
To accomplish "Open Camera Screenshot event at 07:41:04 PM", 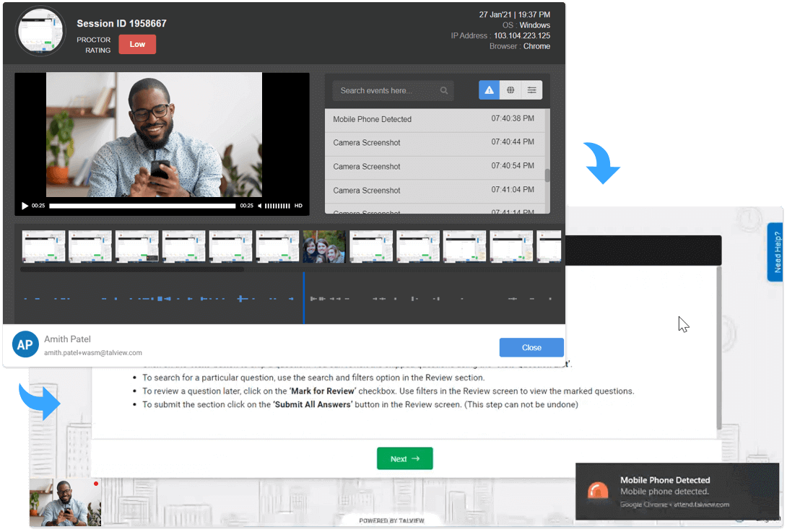I will click(435, 192).
